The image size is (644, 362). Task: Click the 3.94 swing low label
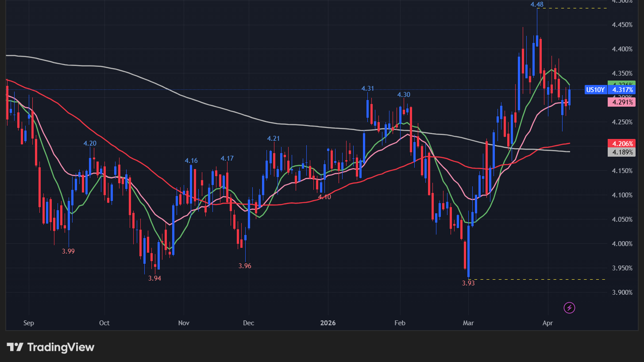[x=154, y=278]
